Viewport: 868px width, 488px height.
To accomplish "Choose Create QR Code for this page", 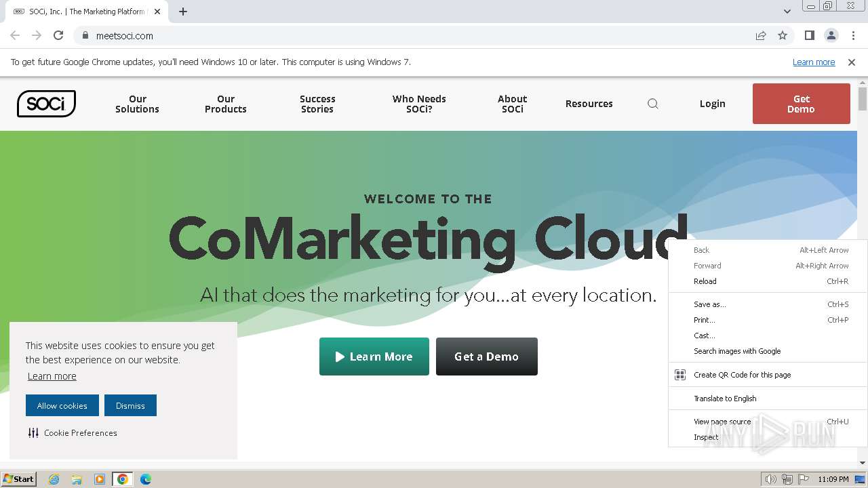I will click(742, 375).
